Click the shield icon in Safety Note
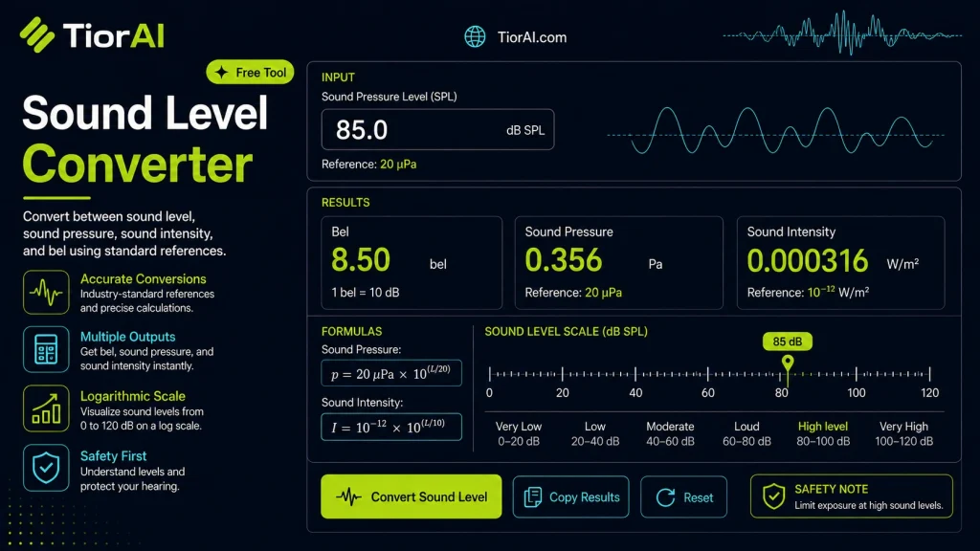Image resolution: width=980 pixels, height=551 pixels. point(773,497)
